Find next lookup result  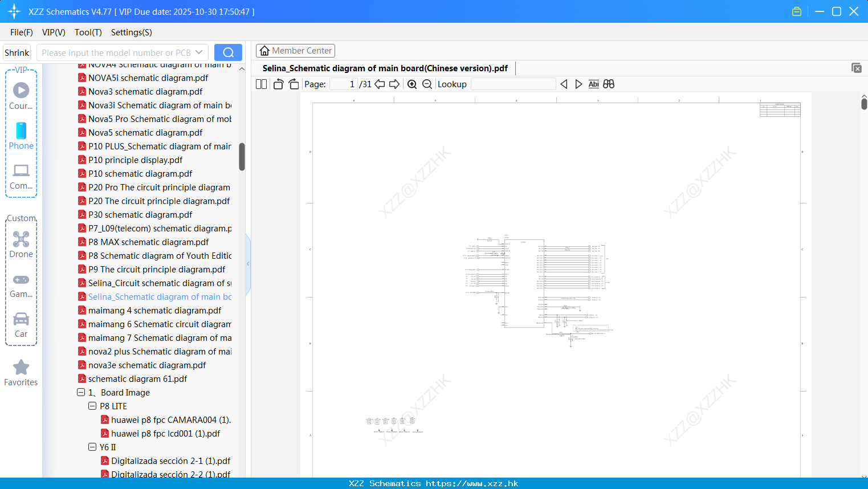coord(578,84)
